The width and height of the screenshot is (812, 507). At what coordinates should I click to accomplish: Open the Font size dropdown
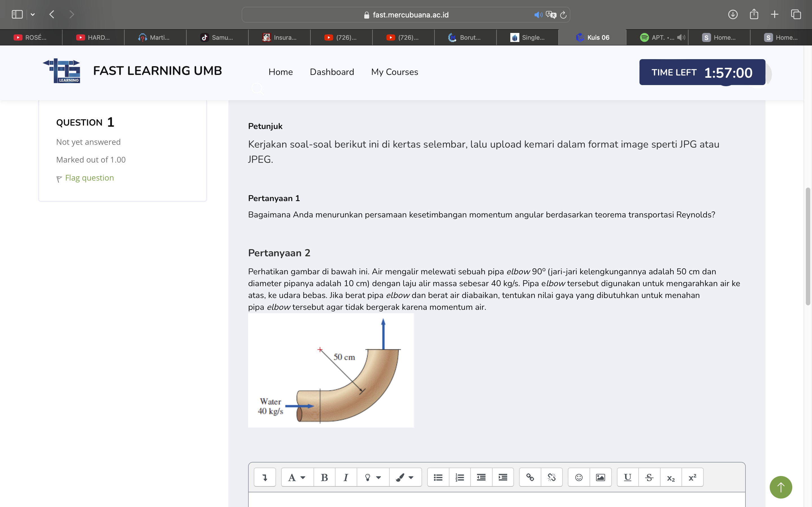[x=296, y=478]
